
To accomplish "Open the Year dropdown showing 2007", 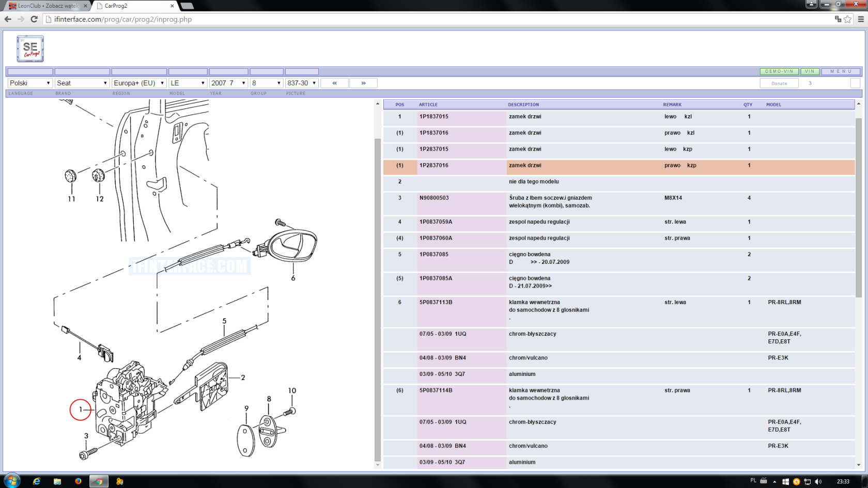I will [228, 83].
